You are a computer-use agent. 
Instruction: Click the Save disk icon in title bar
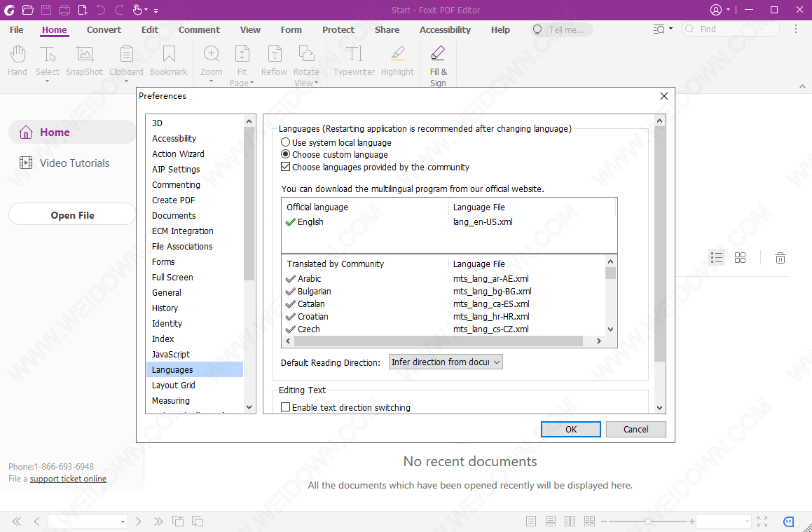[x=46, y=9]
